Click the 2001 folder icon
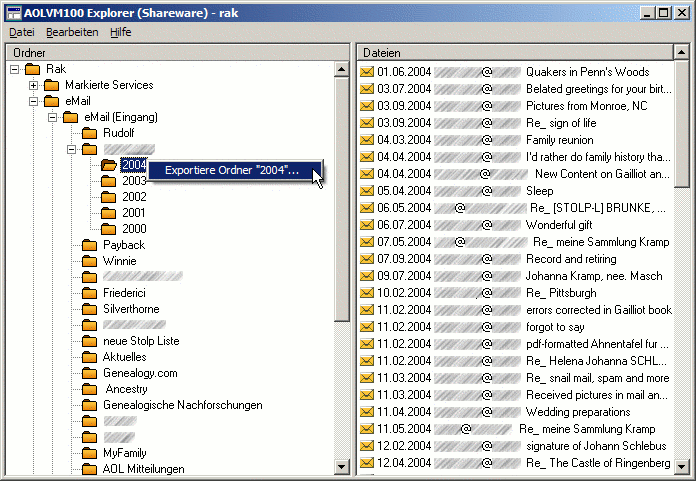Screen dimensions: 696x481 [109, 213]
